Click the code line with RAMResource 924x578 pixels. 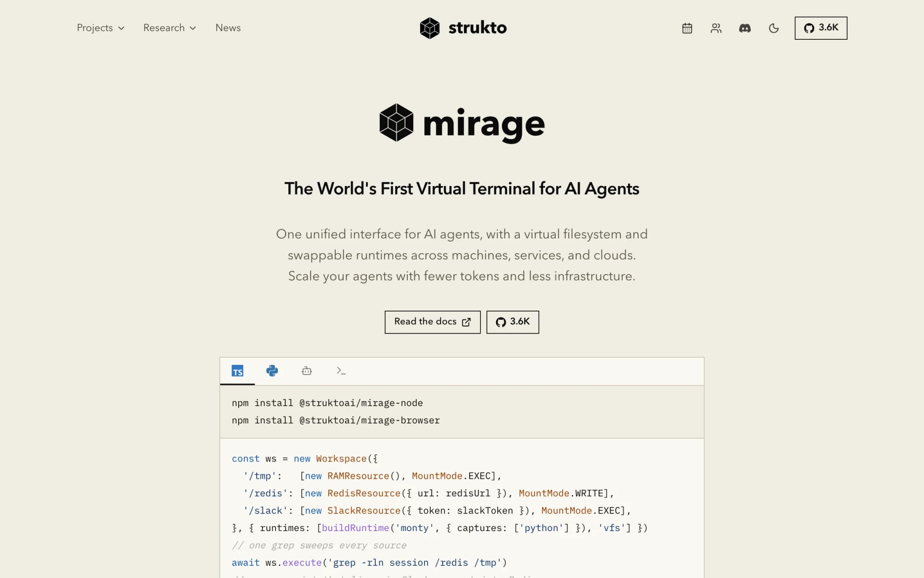pos(372,476)
